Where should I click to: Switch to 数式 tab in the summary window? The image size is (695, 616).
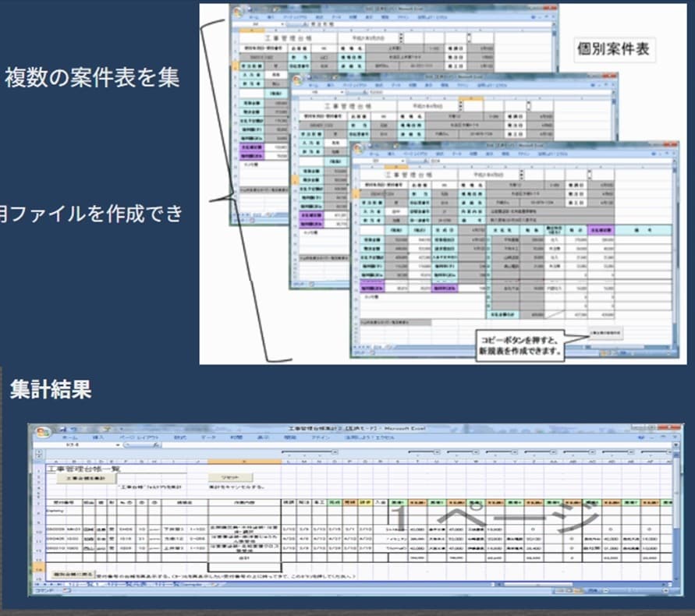click(x=179, y=438)
